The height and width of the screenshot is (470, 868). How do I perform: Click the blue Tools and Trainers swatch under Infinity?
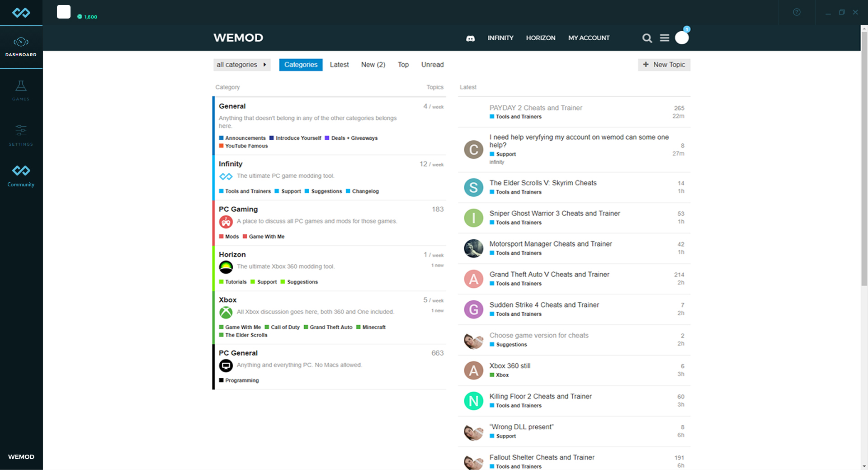pos(222,191)
